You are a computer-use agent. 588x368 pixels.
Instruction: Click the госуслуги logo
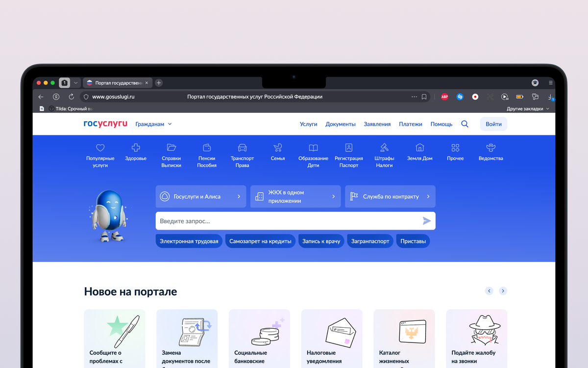point(105,124)
